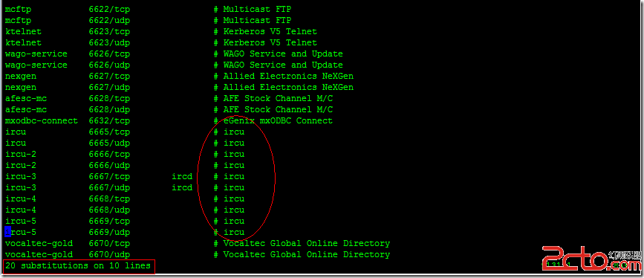
Task: Click "6669/udp" on the cursor line
Action: coord(109,233)
